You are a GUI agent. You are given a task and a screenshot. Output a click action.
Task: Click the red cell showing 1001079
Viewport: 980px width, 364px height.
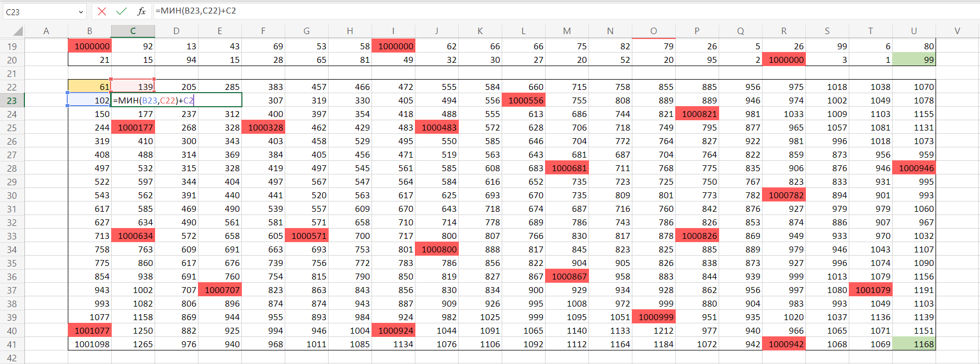click(870, 290)
